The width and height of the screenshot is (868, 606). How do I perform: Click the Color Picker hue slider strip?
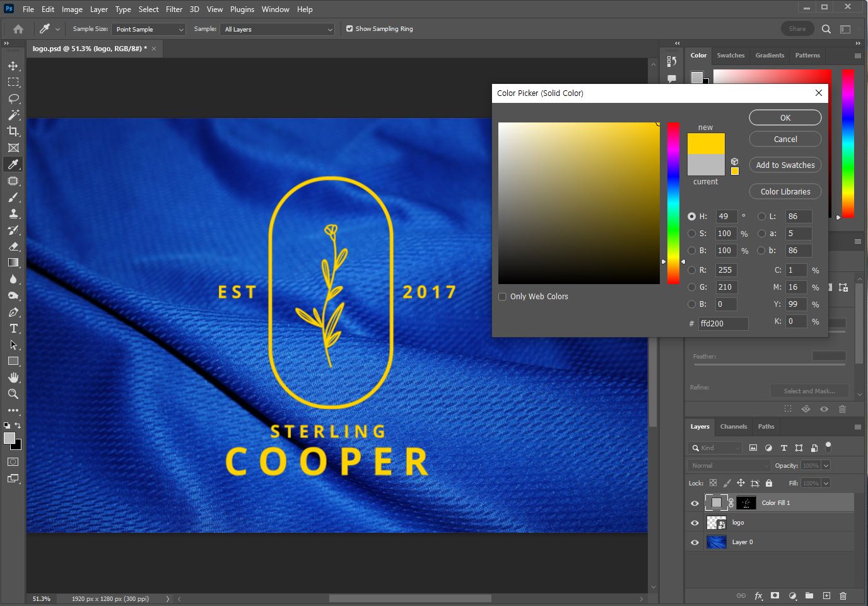click(x=674, y=203)
